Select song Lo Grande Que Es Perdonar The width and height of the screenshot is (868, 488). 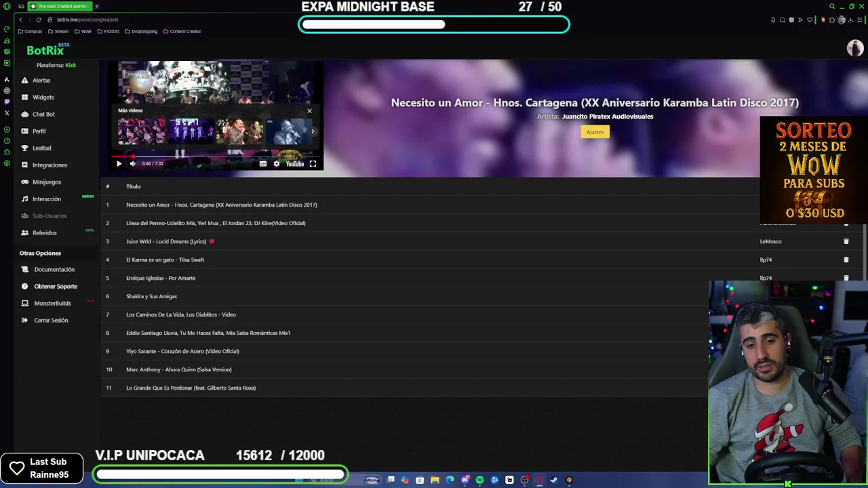tap(191, 388)
